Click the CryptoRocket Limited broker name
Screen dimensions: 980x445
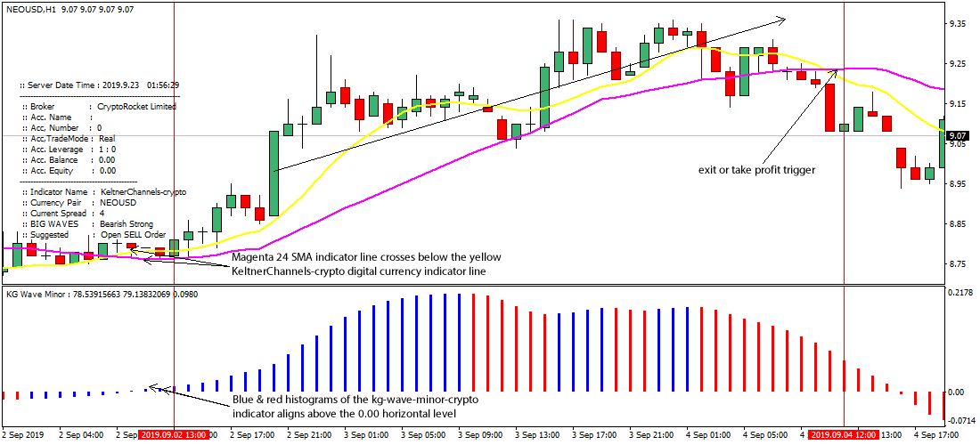[x=137, y=106]
